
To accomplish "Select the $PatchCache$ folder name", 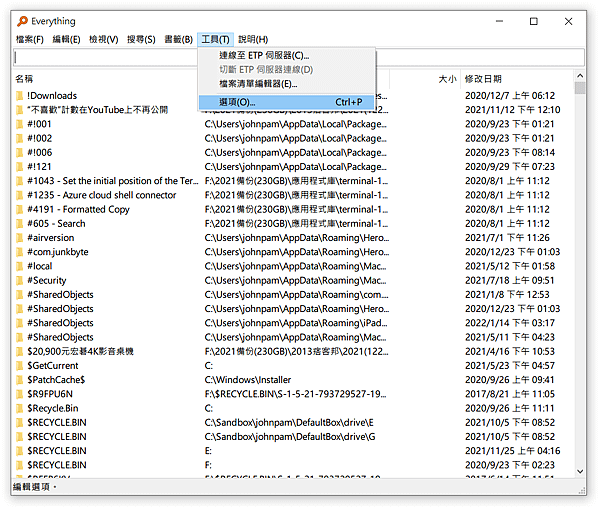I will pos(56,380).
